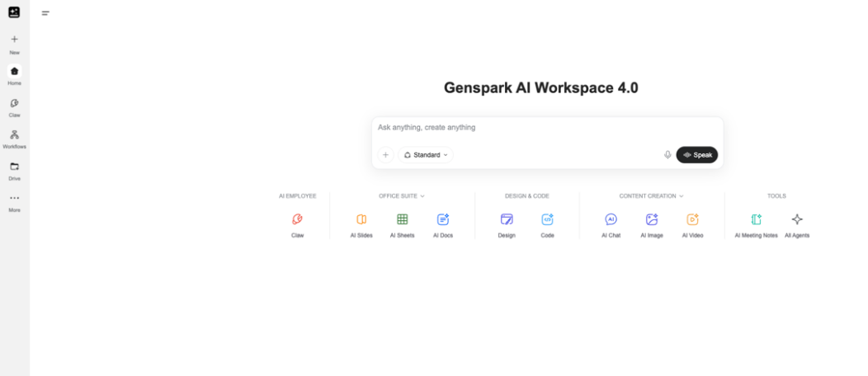Open AI Video generator
Image resolution: width=868 pixels, height=376 pixels.
pyautogui.click(x=692, y=225)
